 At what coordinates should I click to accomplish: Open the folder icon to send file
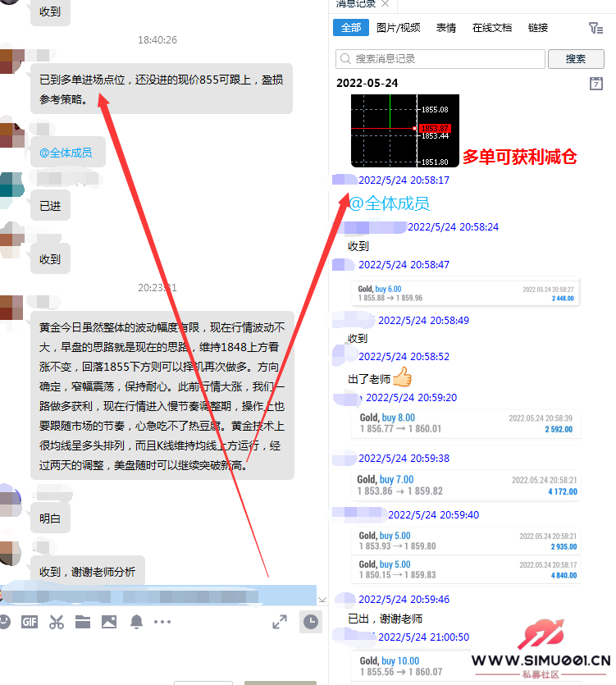pos(82,622)
